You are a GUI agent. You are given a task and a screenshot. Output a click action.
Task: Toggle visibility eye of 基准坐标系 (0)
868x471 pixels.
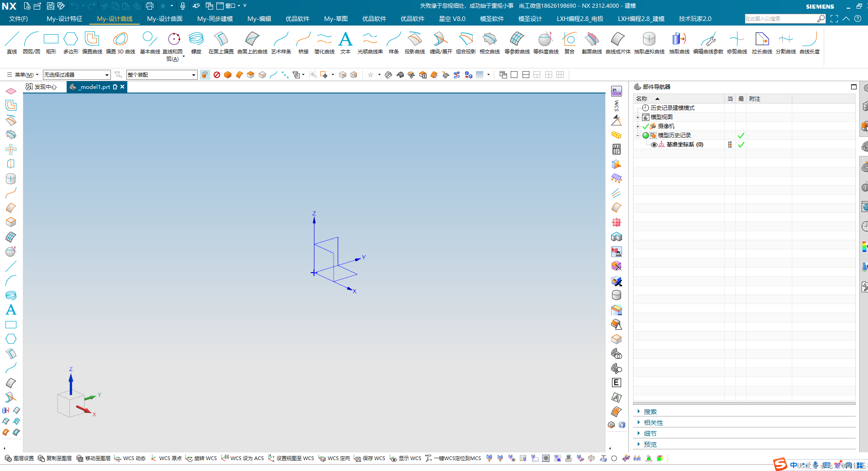pos(654,145)
